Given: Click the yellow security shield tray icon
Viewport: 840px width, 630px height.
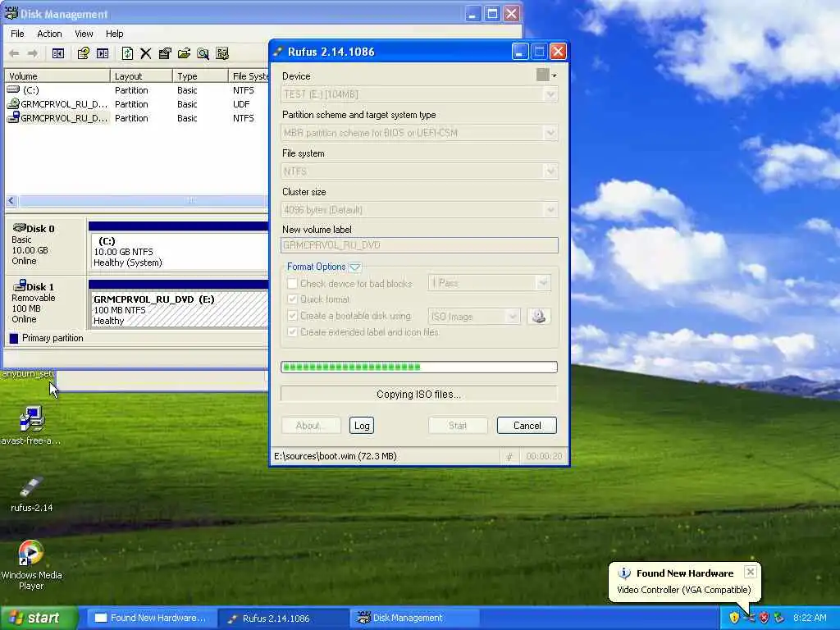Looking at the screenshot, I should point(734,618).
